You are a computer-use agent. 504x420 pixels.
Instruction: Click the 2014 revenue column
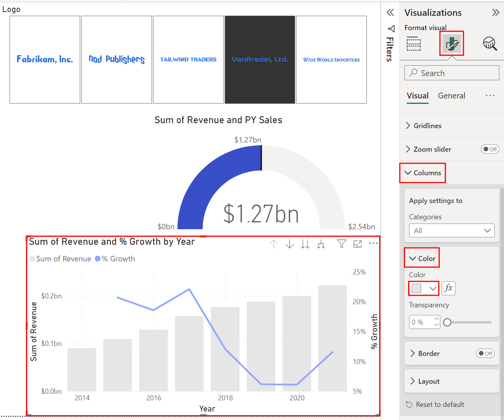pyautogui.click(x=82, y=369)
